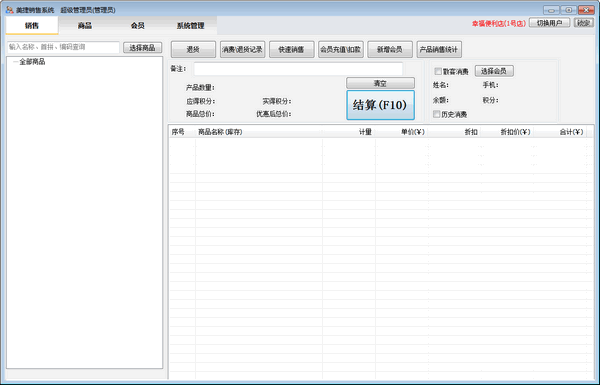Click the 新增会员 button
Screen dimensions: 600x385
[x=390, y=49]
